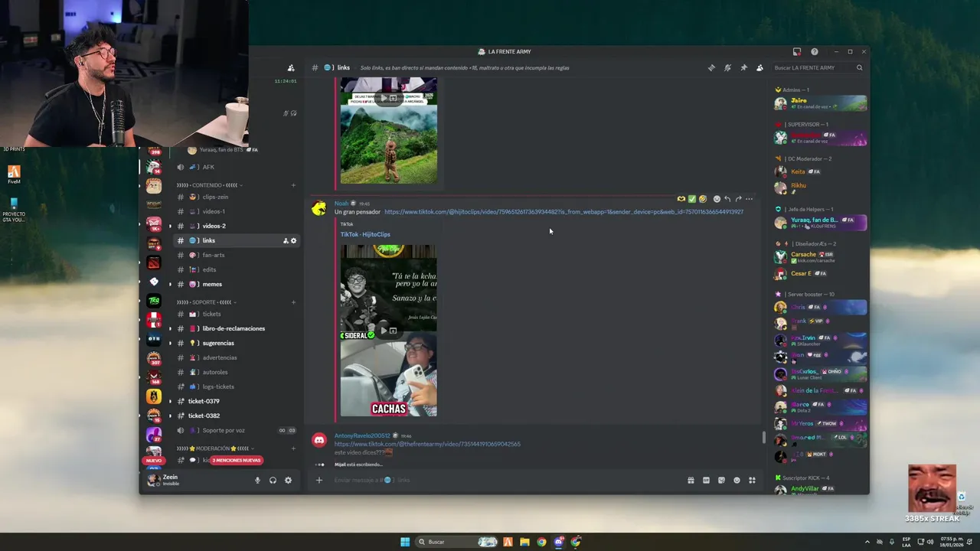980x551 pixels.
Task: Open Noah's user profile name
Action: click(x=341, y=204)
